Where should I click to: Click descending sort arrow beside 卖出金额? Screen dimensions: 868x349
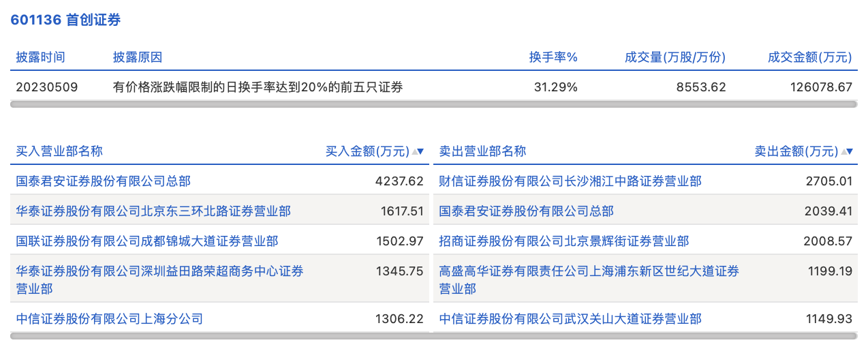[850, 152]
